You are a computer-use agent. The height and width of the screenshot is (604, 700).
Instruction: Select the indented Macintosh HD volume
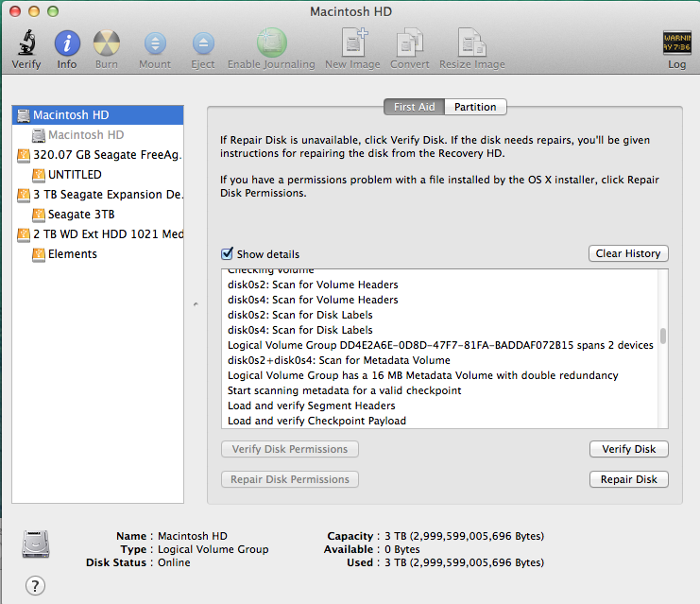click(x=97, y=134)
